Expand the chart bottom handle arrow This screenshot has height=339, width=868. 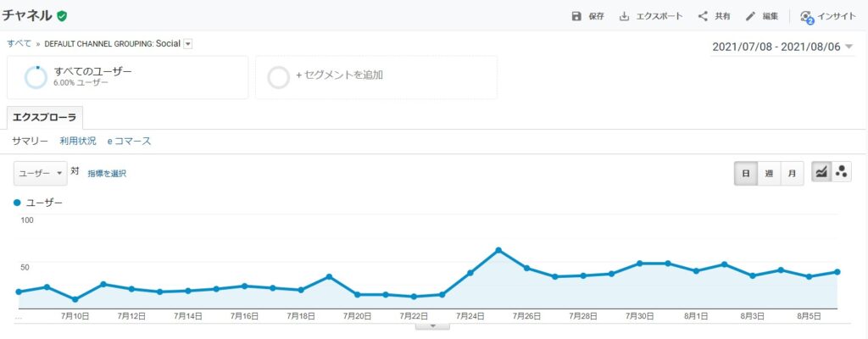pyautogui.click(x=432, y=326)
